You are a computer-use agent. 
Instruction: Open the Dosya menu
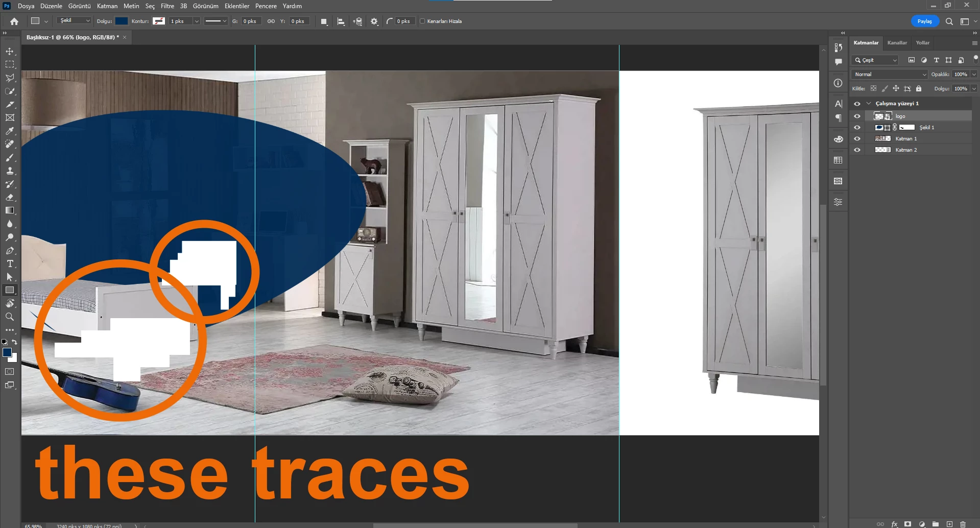coord(26,6)
